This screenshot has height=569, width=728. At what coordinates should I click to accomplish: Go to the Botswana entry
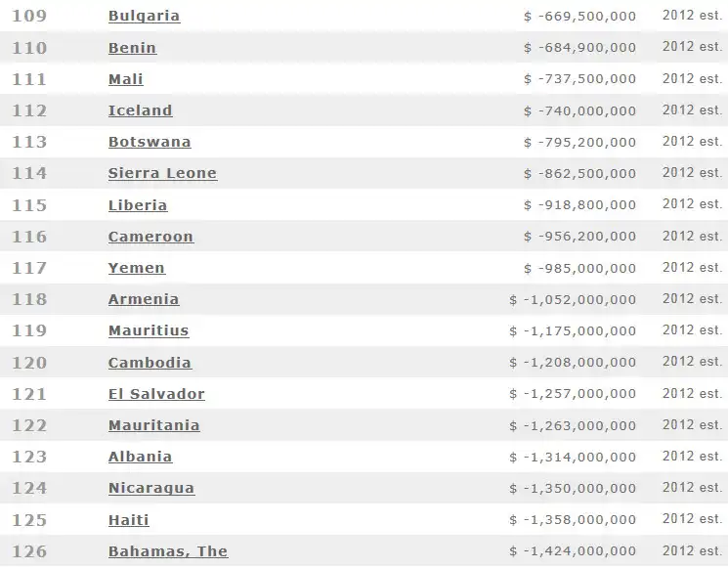tap(150, 142)
